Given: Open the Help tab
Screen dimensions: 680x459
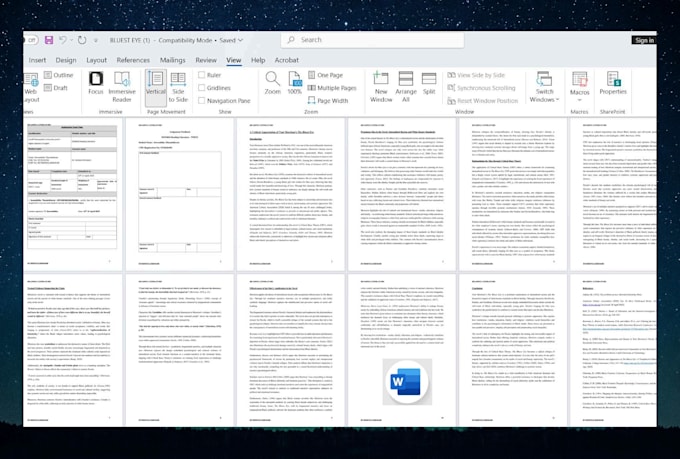Looking at the screenshot, I should (x=258, y=60).
